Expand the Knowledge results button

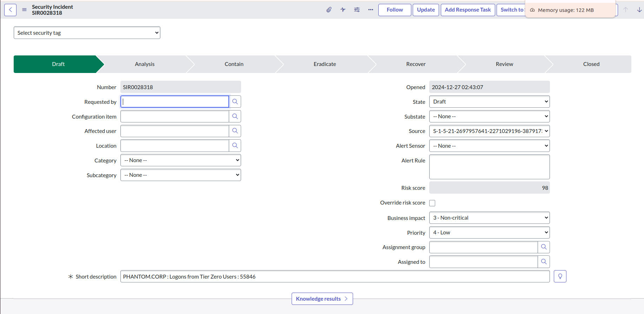pyautogui.click(x=322, y=299)
